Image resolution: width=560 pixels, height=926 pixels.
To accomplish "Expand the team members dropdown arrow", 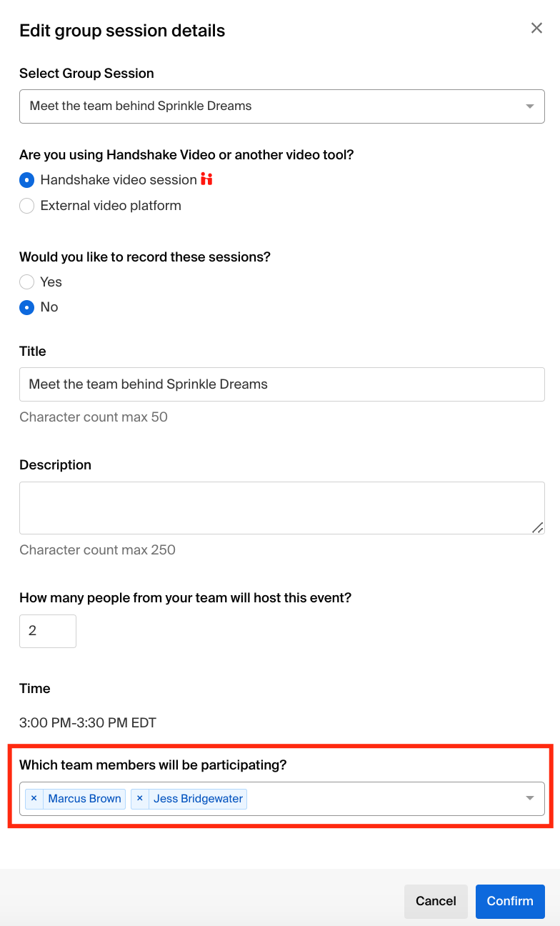I will click(x=529, y=799).
